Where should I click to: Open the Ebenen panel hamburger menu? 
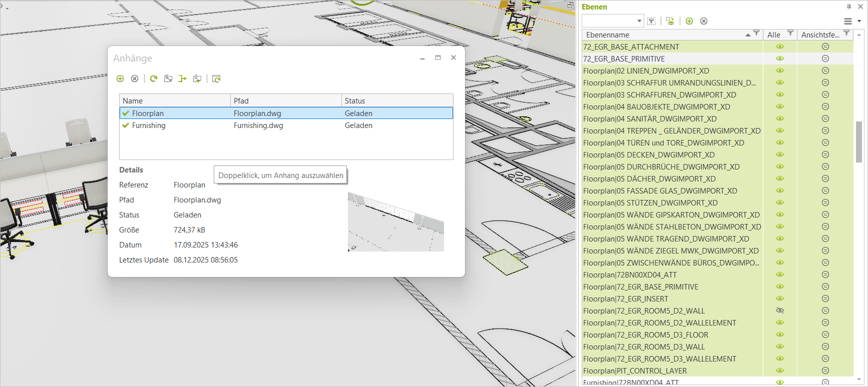(x=848, y=21)
